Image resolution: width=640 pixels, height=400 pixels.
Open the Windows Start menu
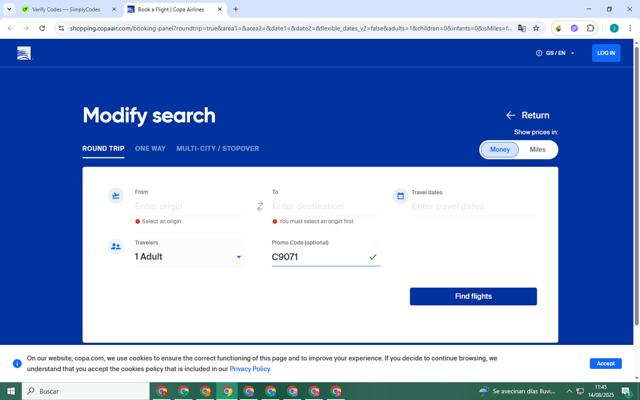(11, 391)
